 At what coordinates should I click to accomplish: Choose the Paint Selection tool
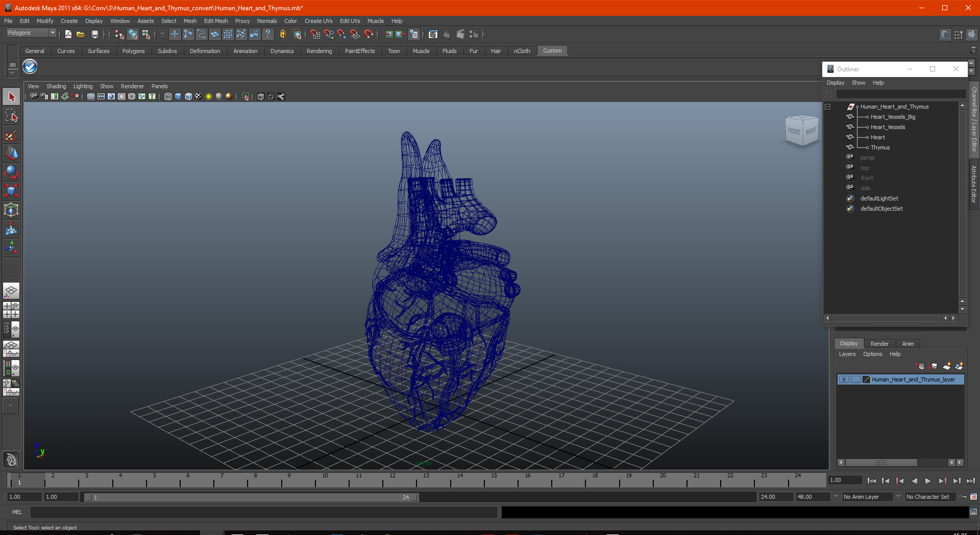(x=11, y=135)
